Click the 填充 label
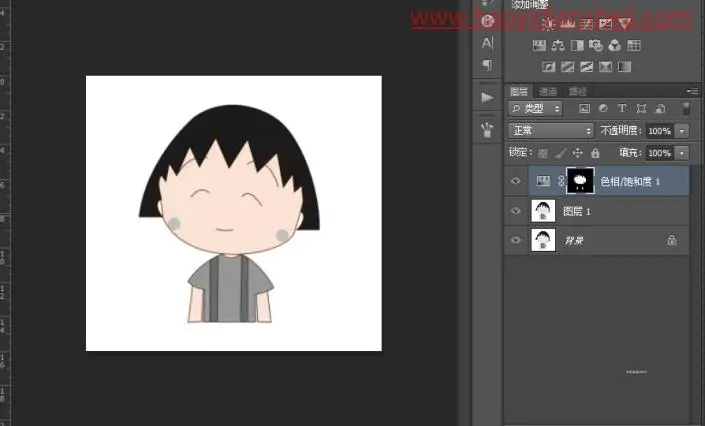 (x=630, y=153)
